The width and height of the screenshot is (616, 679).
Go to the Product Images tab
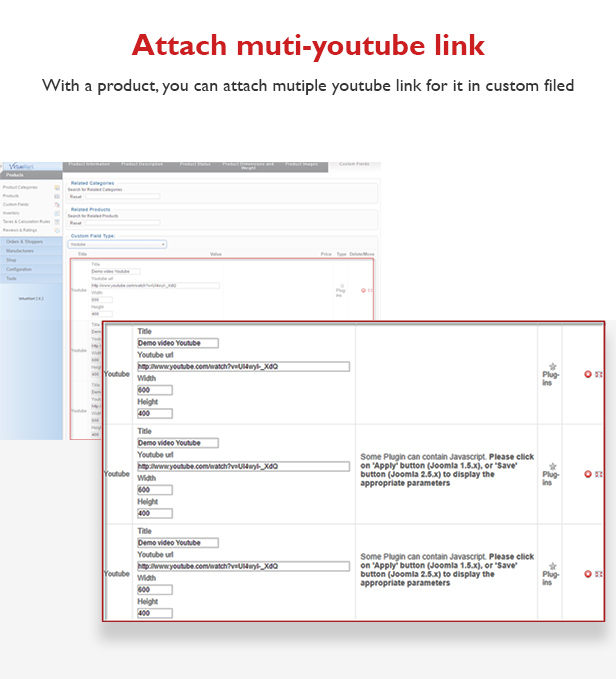click(301, 165)
